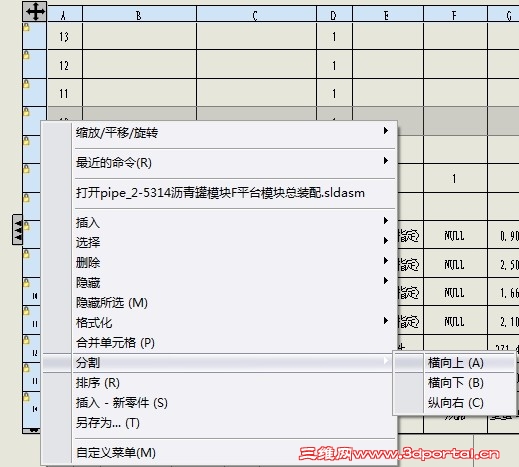Select 纵向右 (C) in split submenu
Image resolution: width=519 pixels, height=467 pixels.
click(455, 403)
